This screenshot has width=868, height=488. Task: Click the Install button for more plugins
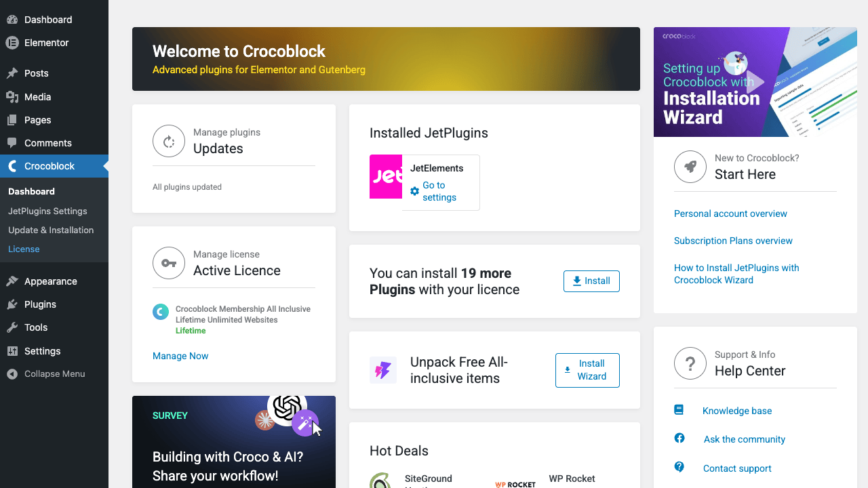tap(591, 281)
